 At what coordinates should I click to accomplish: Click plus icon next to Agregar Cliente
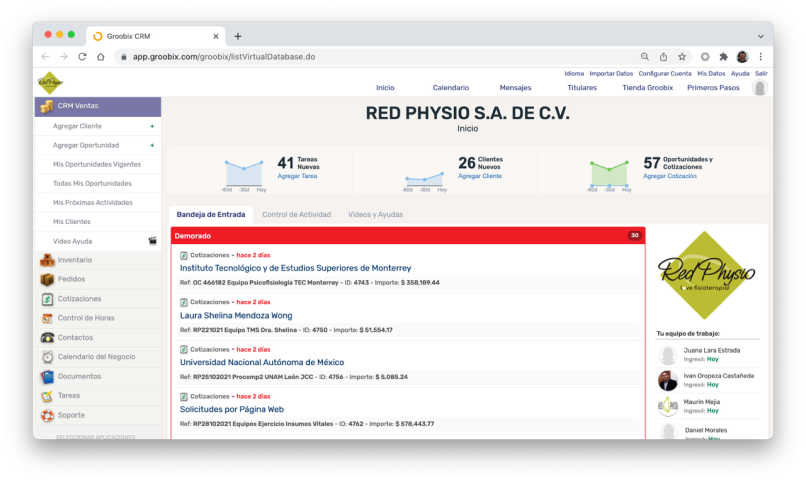point(152,126)
